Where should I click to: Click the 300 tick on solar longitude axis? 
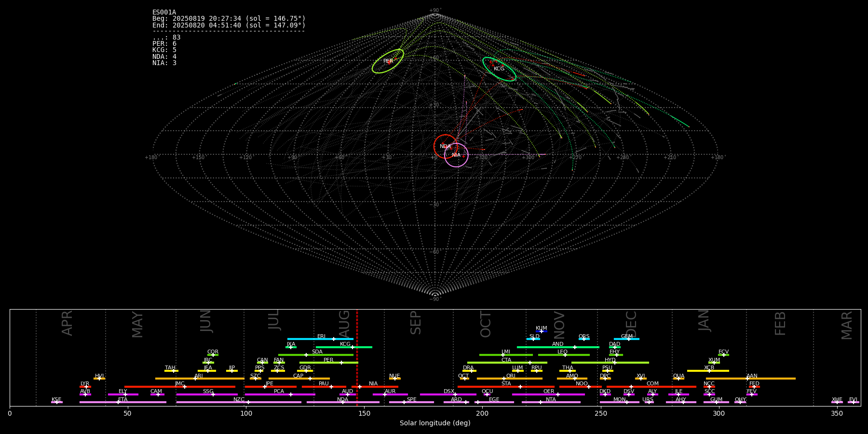[x=719, y=413]
